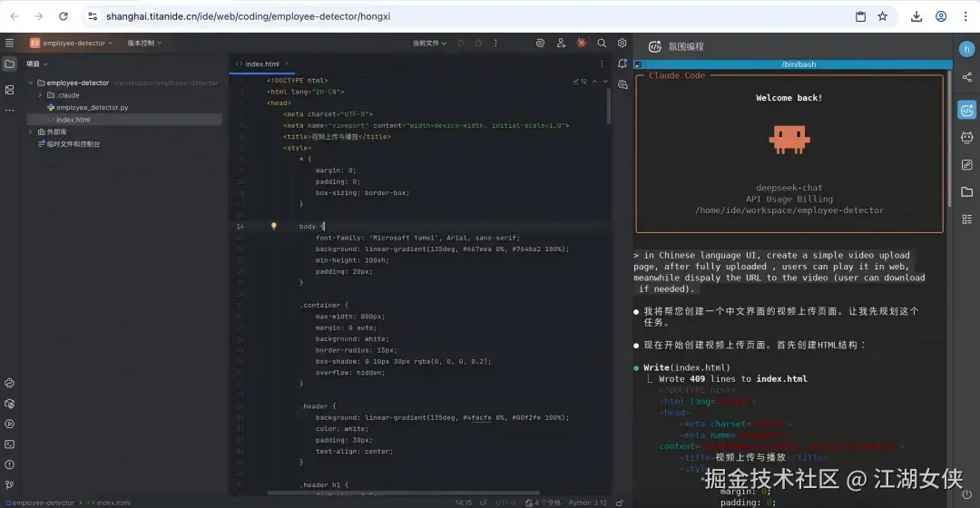The width and height of the screenshot is (980, 508).
Task: Click the share icon in right sidebar
Action: 967,77
